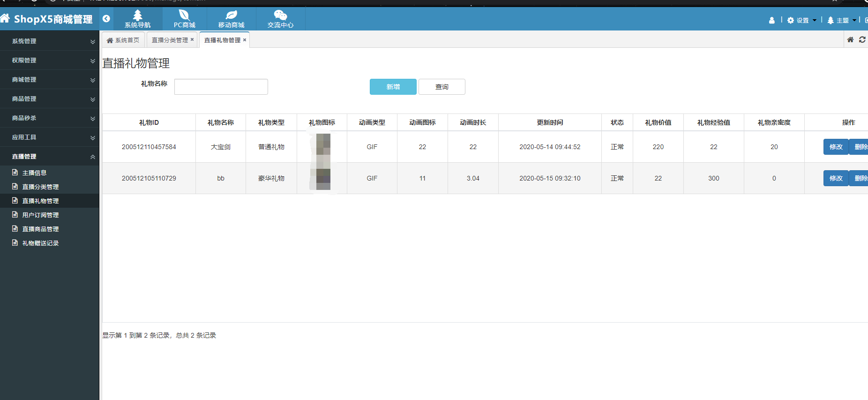This screenshot has height=400, width=868.
Task: Select the 直播礼物管理 tab
Action: [222, 40]
